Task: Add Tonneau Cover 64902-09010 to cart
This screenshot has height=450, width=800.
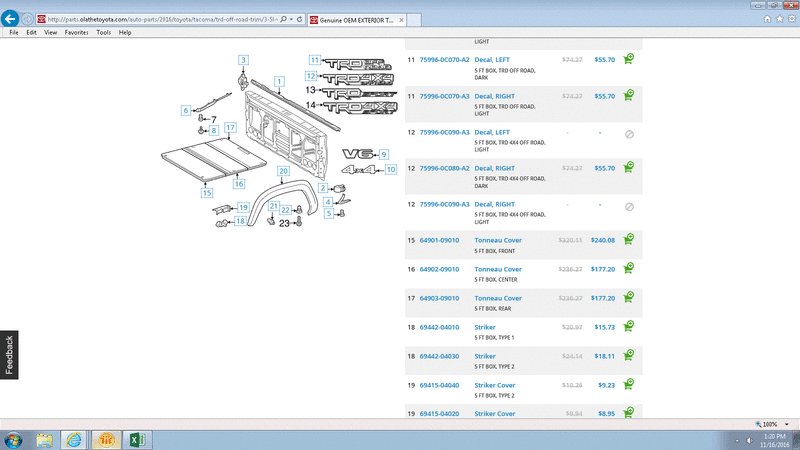Action: click(x=629, y=268)
